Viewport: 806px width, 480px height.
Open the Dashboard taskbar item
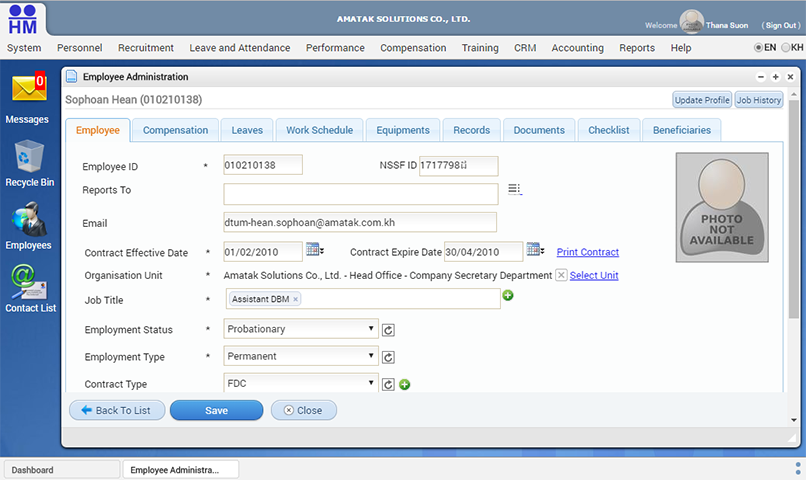pos(62,469)
